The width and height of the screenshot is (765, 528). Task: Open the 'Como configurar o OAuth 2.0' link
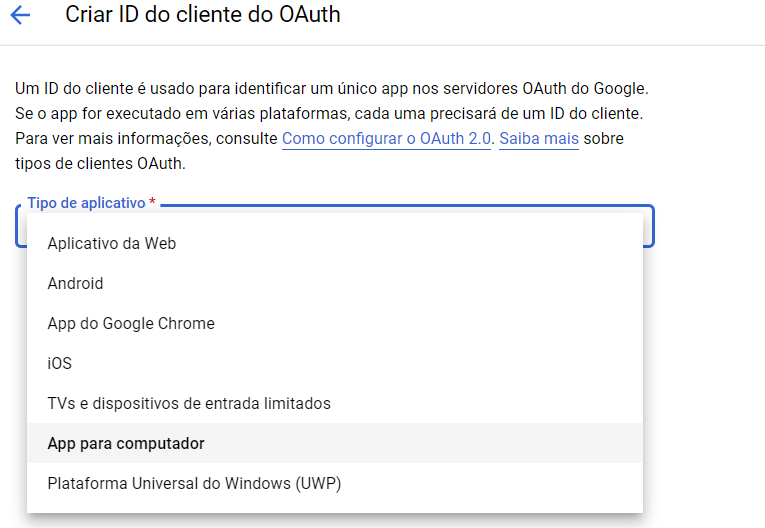pyautogui.click(x=386, y=139)
